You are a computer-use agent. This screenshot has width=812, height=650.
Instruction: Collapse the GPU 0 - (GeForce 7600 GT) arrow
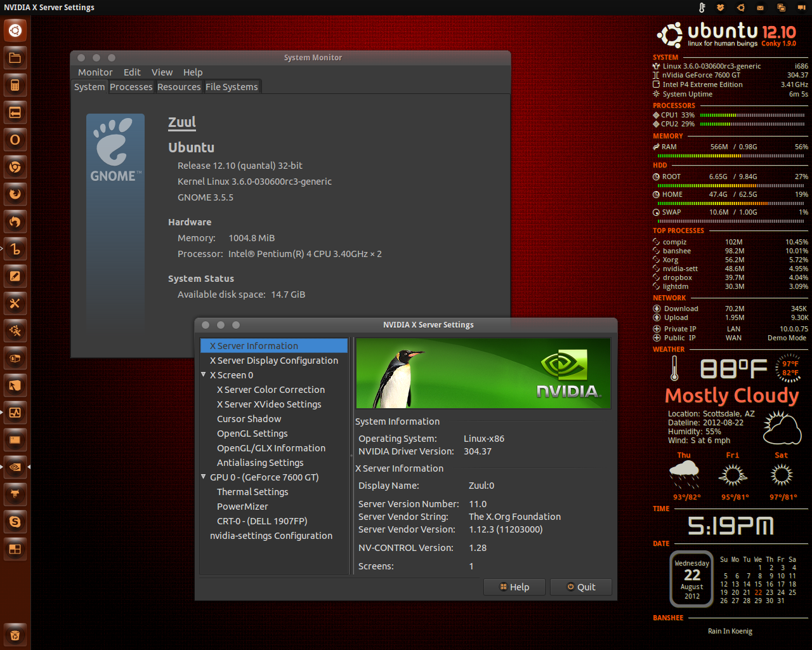204,477
